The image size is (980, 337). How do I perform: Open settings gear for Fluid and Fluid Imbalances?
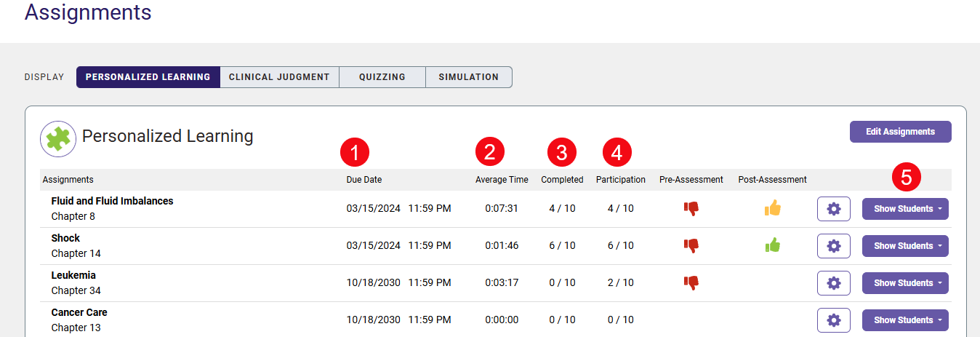(834, 209)
